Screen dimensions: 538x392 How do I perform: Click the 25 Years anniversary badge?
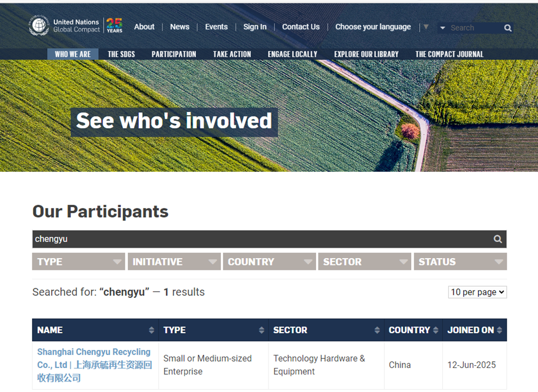tap(114, 25)
